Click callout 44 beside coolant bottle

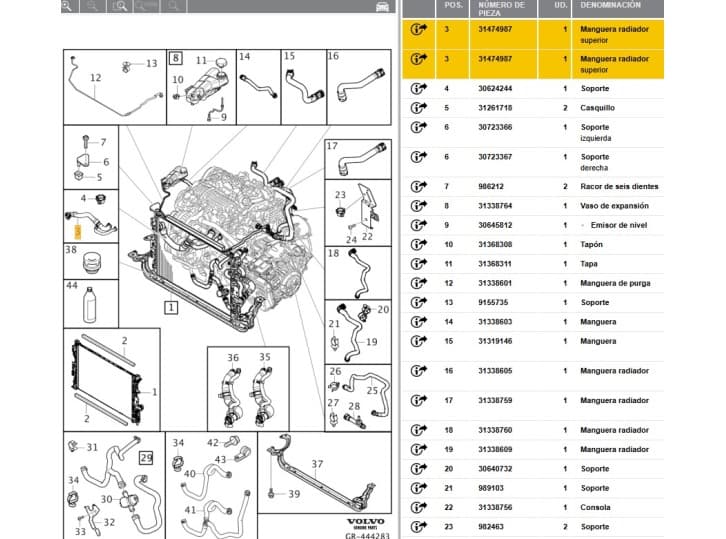click(x=72, y=285)
